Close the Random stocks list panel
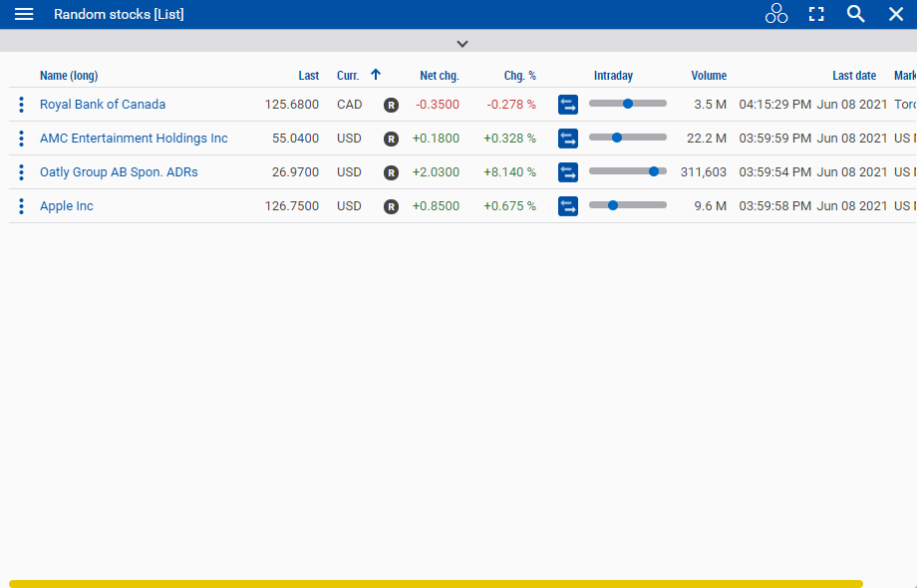 tap(896, 14)
